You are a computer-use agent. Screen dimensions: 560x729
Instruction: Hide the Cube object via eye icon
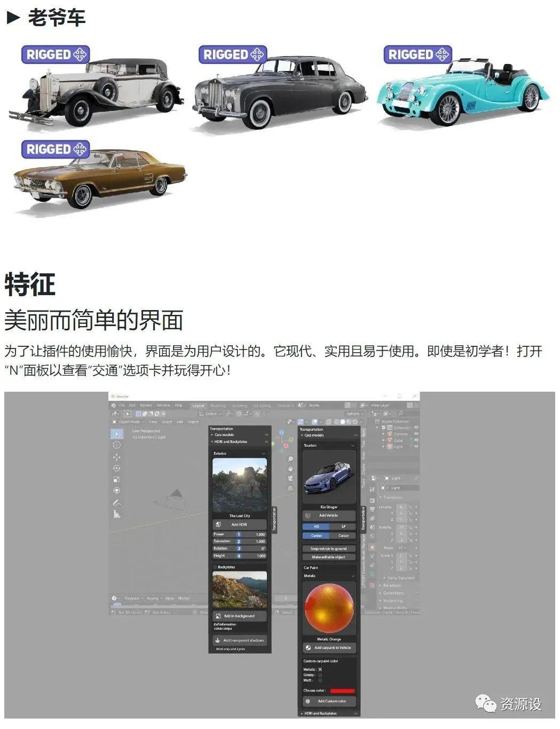tap(416, 440)
